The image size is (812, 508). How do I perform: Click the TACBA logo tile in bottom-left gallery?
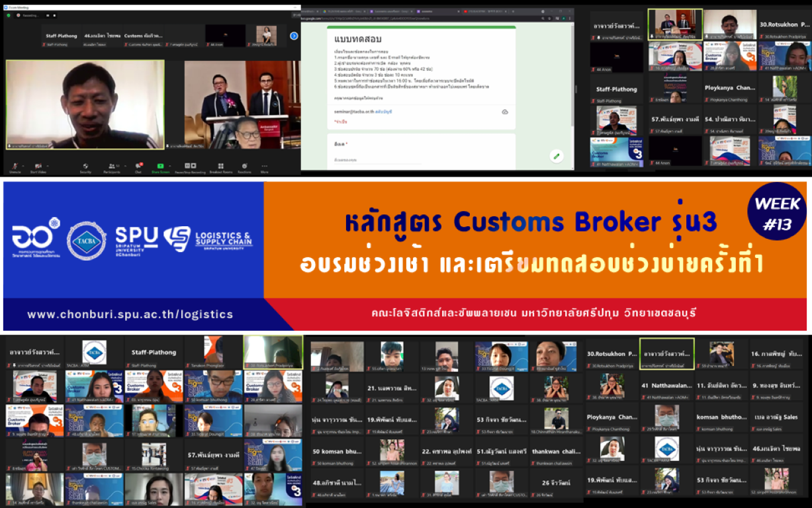[94, 353]
